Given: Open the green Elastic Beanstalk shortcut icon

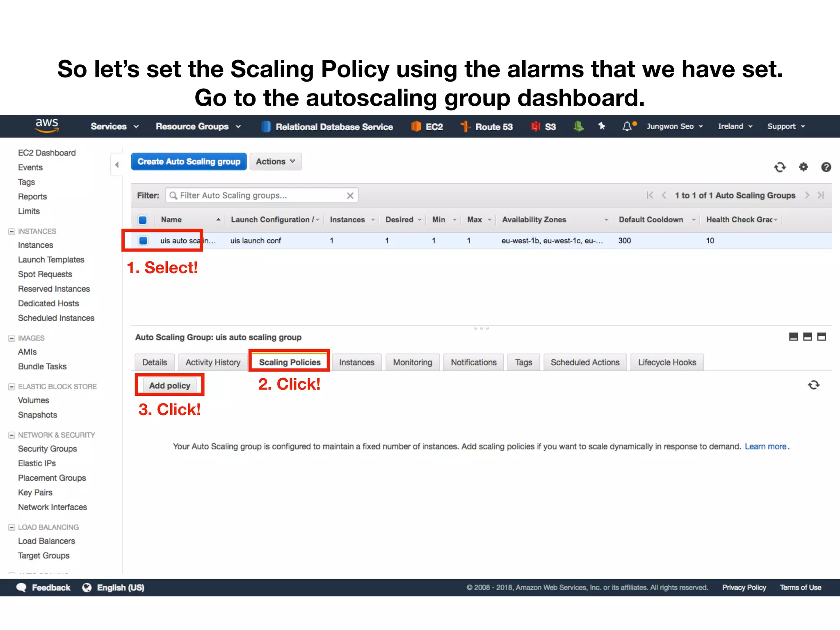Looking at the screenshot, I should tap(578, 126).
